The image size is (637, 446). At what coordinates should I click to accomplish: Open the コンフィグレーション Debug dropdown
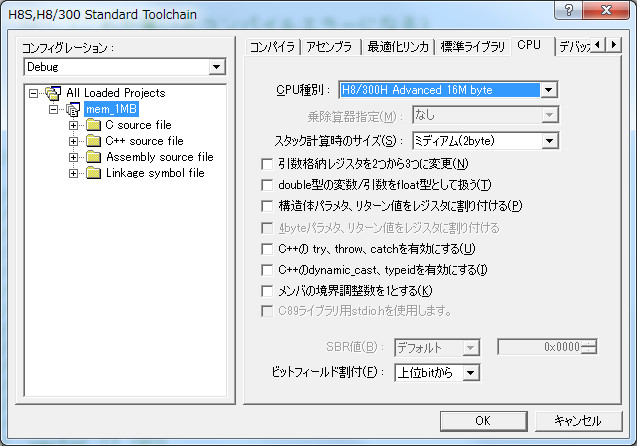(x=217, y=67)
